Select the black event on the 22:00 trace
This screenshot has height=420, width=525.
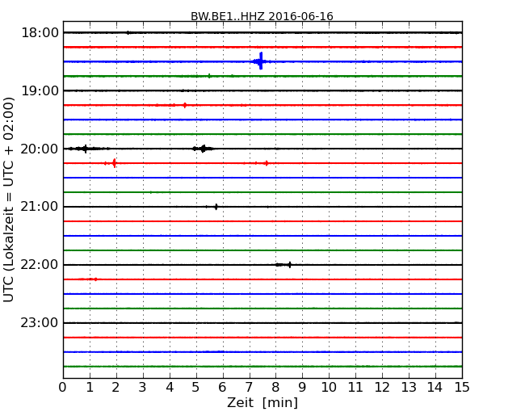(284, 265)
